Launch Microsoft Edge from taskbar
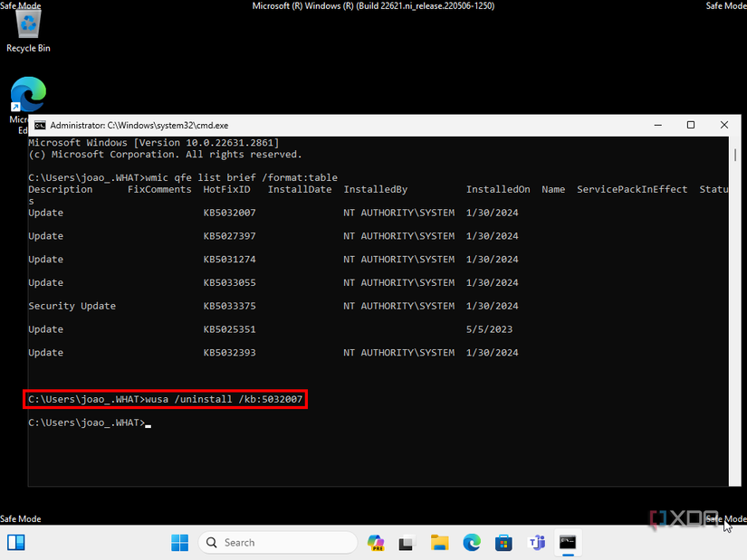The image size is (747, 560). click(x=472, y=543)
